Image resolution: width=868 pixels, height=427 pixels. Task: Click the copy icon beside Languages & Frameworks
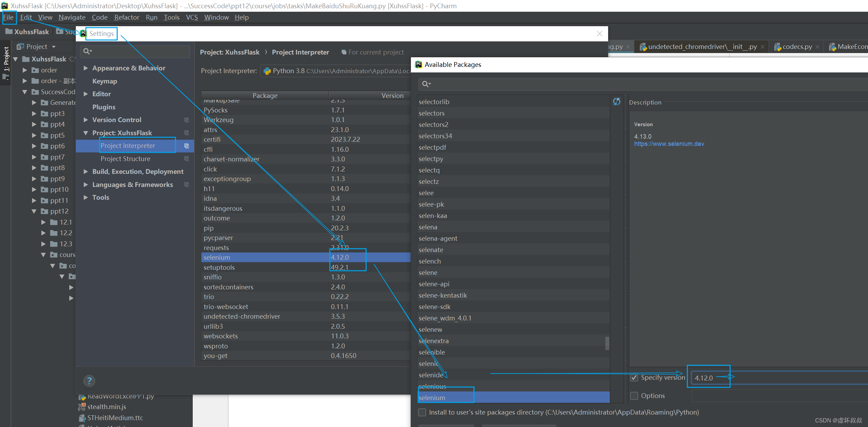(186, 185)
